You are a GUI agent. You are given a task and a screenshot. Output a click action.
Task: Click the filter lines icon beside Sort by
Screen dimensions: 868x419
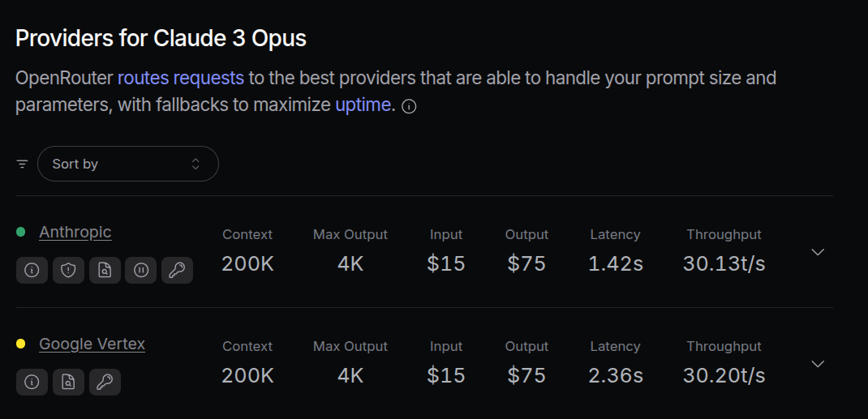pos(22,164)
